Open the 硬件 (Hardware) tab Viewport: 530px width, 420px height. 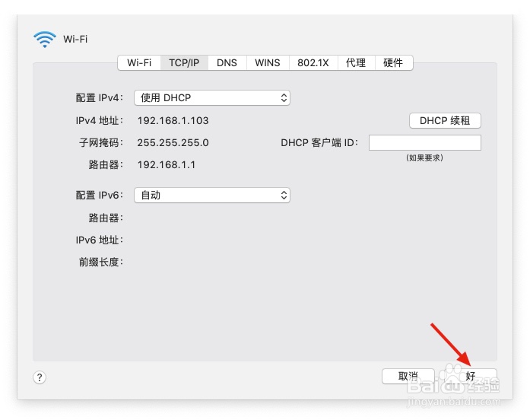point(393,62)
